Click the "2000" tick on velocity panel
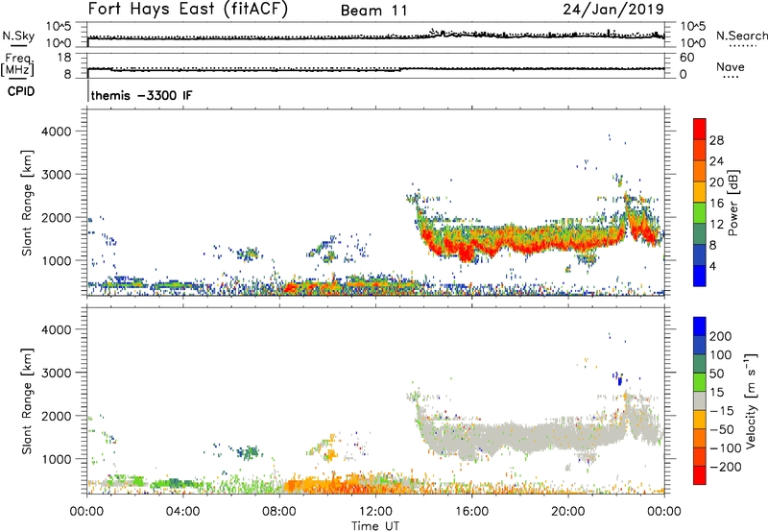Screen dimensions: 768x532 (57, 416)
